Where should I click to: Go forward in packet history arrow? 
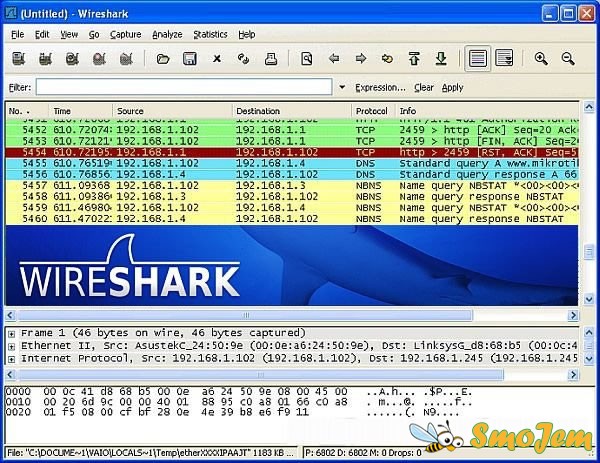click(x=360, y=59)
